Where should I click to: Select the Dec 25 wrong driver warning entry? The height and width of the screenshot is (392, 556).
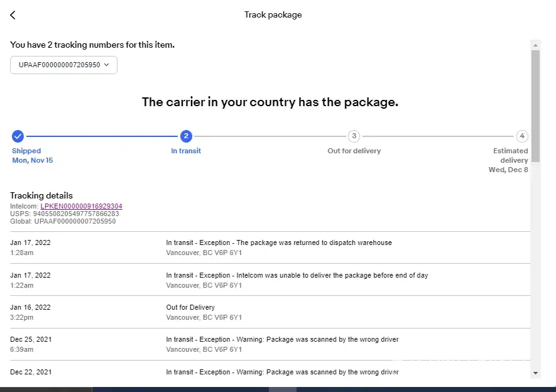click(282, 344)
